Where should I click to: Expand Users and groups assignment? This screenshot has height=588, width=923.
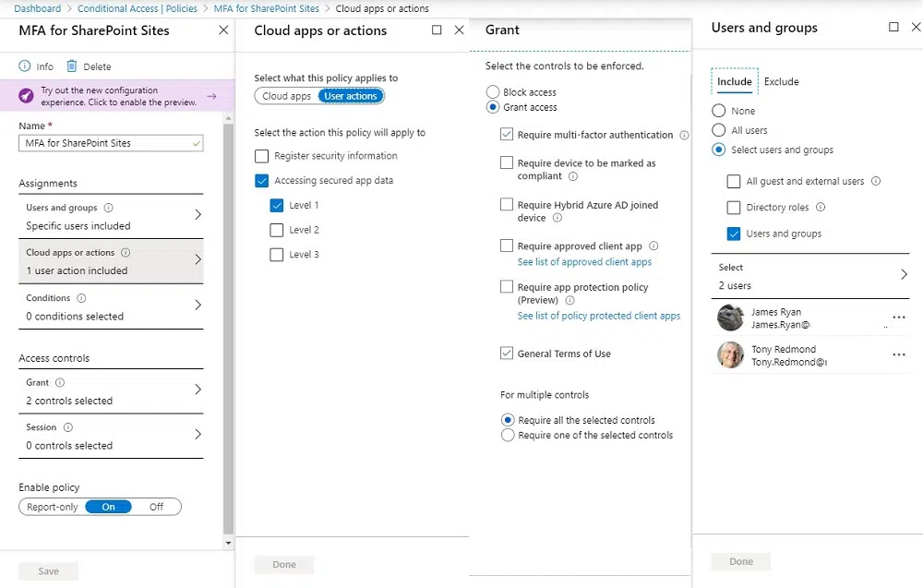click(x=111, y=217)
